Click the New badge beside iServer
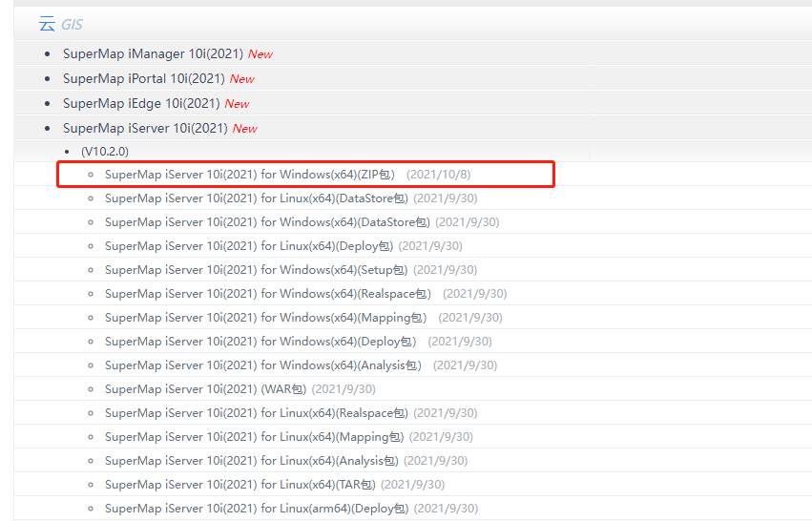This screenshot has height=521, width=812. (245, 129)
